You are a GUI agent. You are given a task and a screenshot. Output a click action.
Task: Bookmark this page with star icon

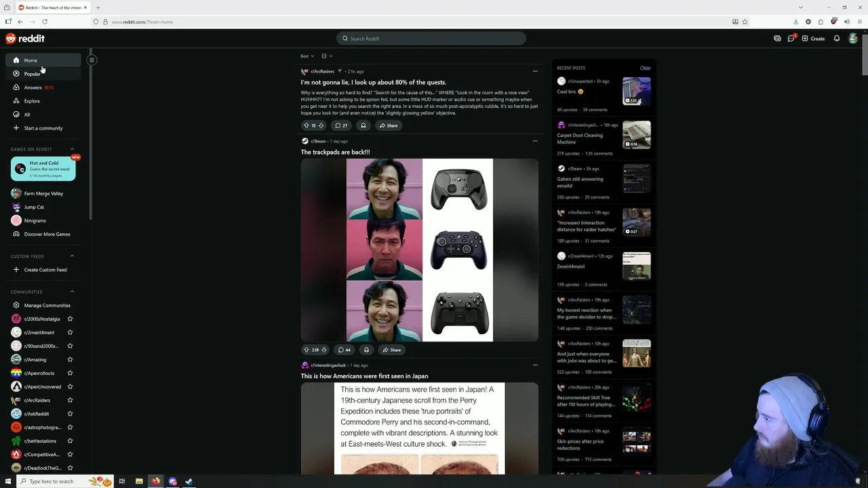745,22
